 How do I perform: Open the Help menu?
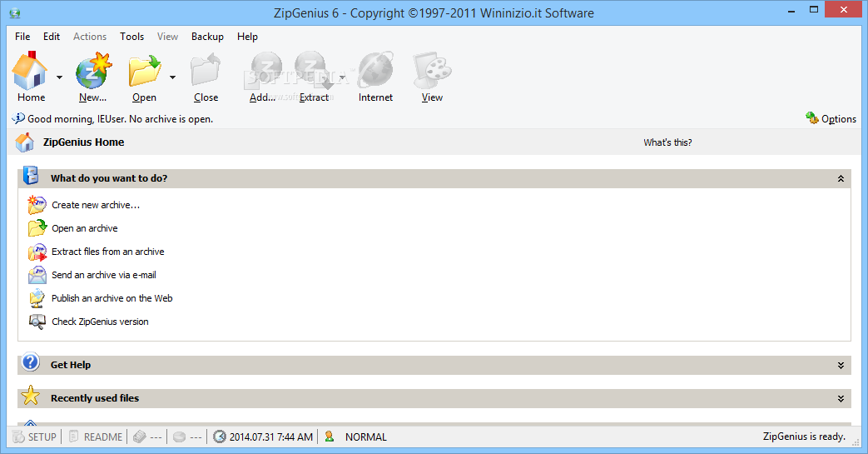coord(247,37)
